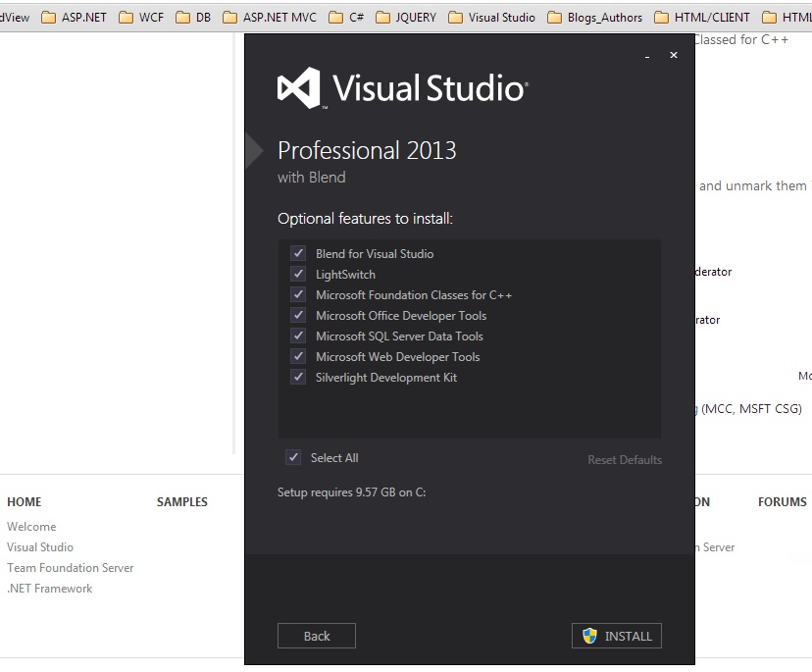
Task: Open the WCF bookmarks folder
Action: 141,18
